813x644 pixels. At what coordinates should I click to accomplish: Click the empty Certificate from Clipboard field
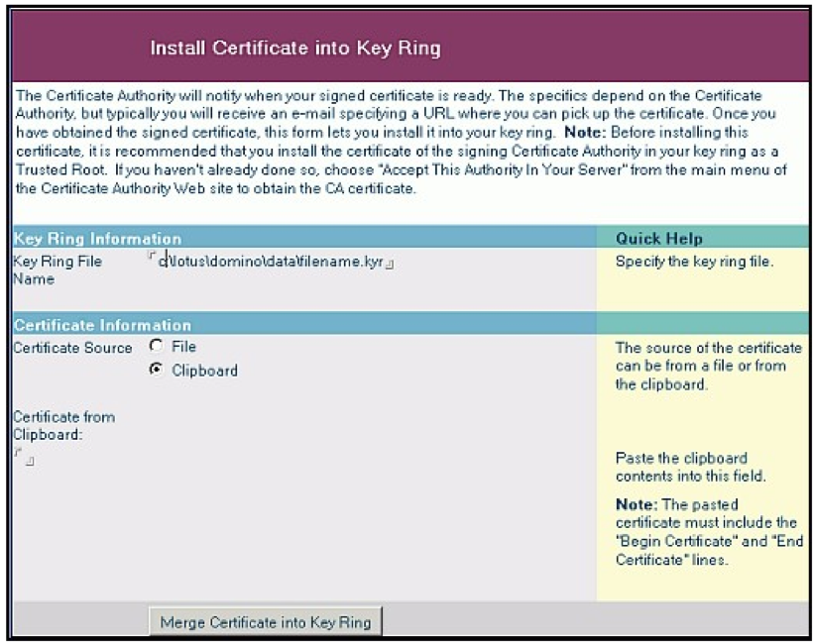click(25, 457)
